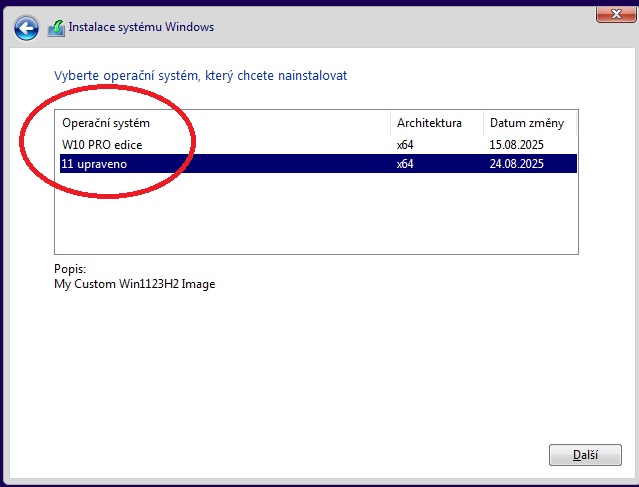
Task: Click the 'Instalace systému Windows' title text
Action: (x=140, y=27)
